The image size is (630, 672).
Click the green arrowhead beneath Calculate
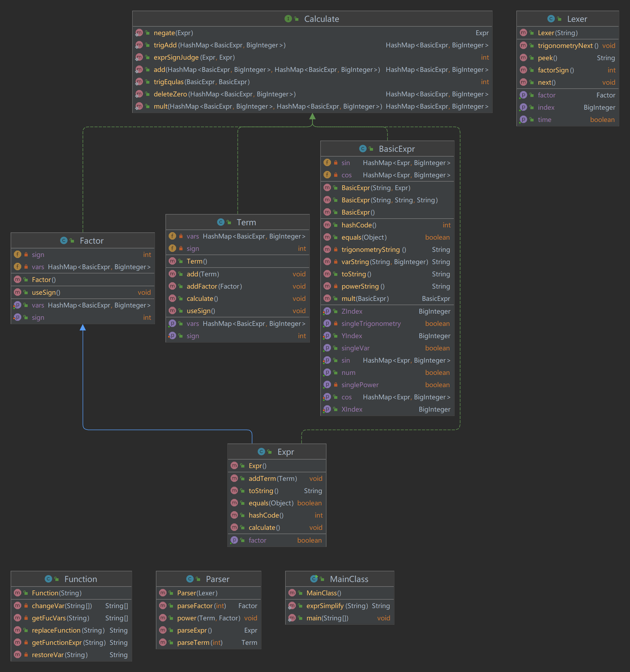tap(312, 116)
